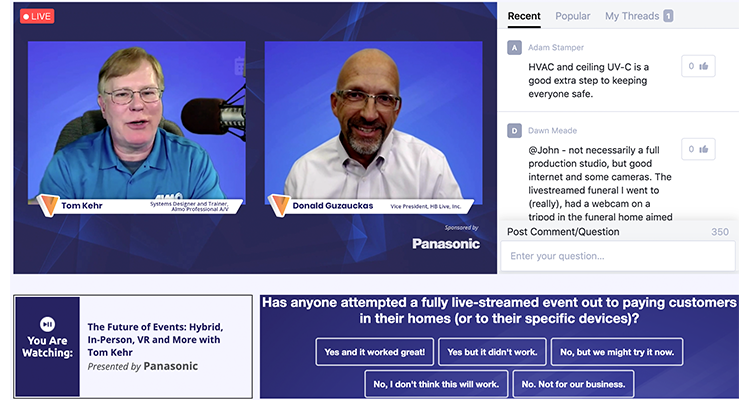Click Adam Stamper's avatar icon
Image resolution: width=750 pixels, height=400 pixels.
[514, 47]
